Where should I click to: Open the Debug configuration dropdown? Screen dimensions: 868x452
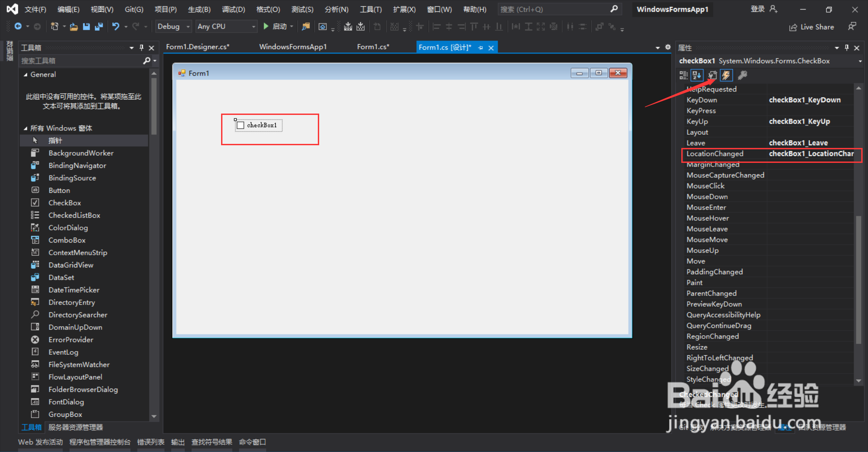[x=188, y=27]
